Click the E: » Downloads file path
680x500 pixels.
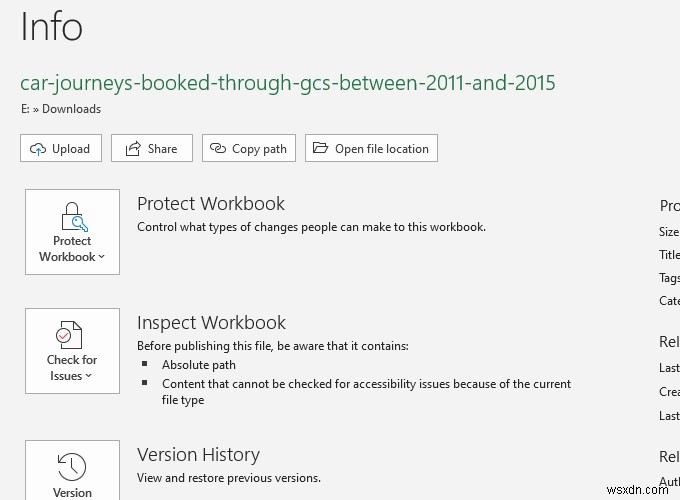(61, 109)
